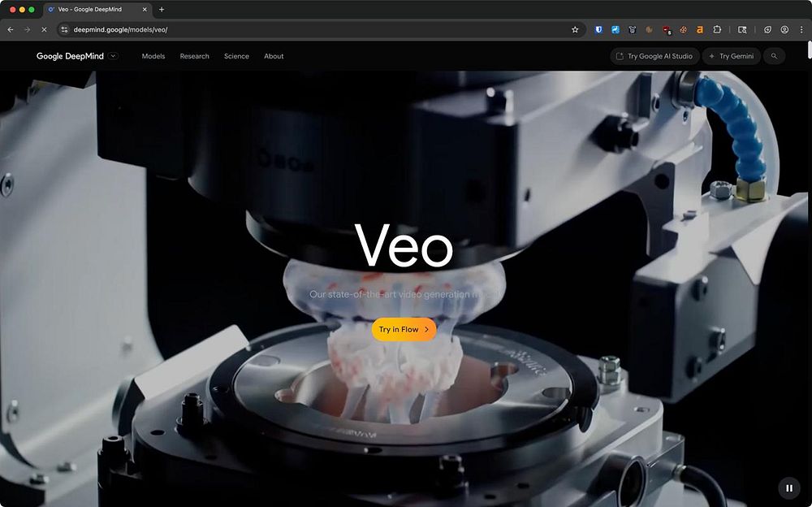The width and height of the screenshot is (812, 507).
Task: Open the brown round extension icon
Action: pos(649,29)
